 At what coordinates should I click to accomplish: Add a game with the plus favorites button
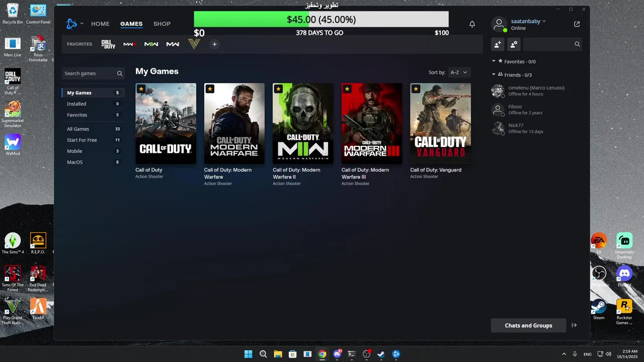point(214,44)
